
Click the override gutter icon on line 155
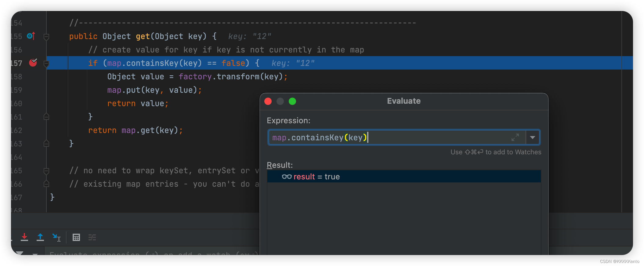pos(31,36)
